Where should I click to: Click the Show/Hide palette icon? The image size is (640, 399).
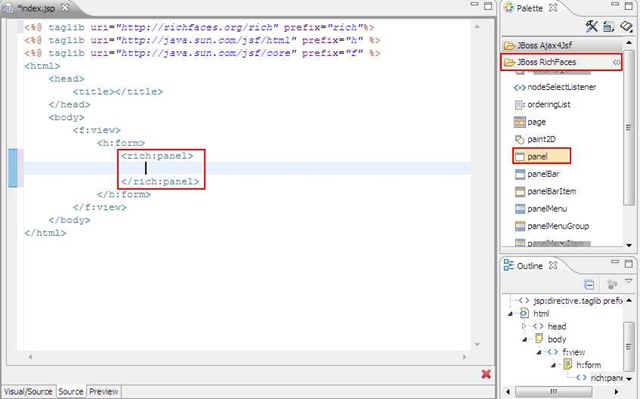point(608,27)
